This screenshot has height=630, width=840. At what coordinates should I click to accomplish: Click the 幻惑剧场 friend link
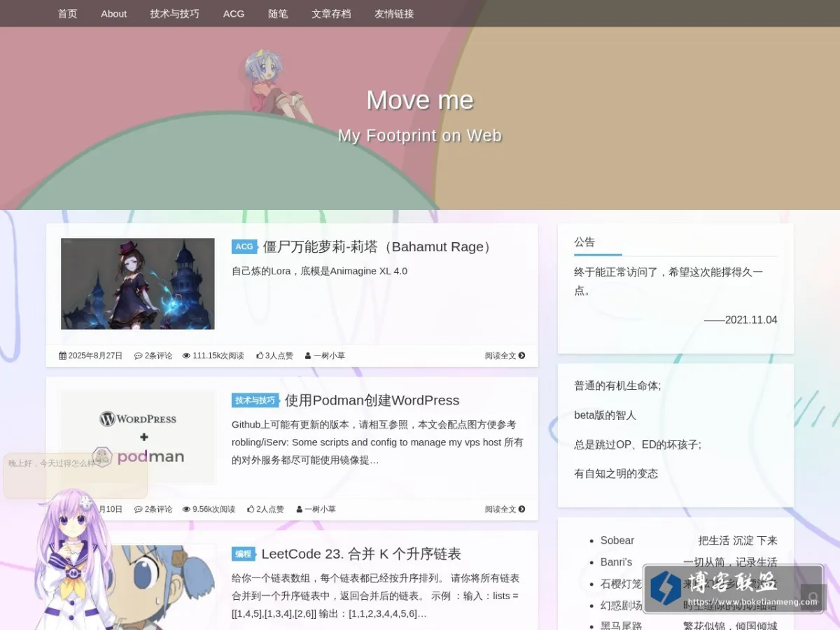click(x=622, y=605)
